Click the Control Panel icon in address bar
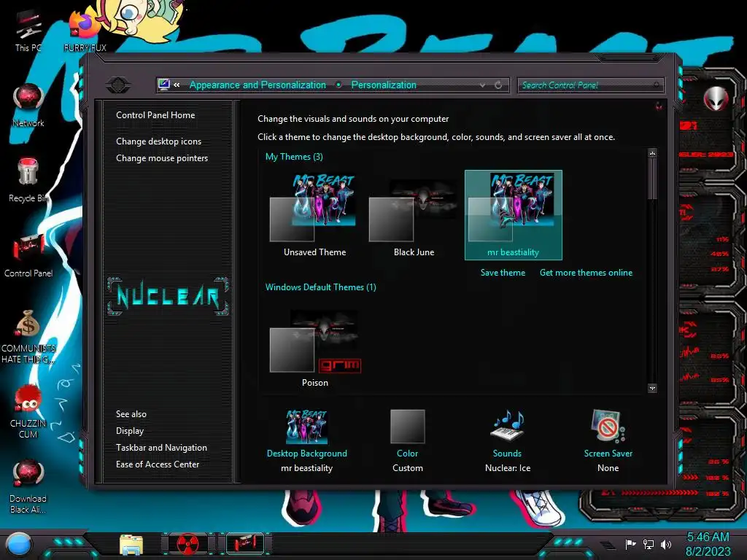747x560 pixels. point(164,85)
